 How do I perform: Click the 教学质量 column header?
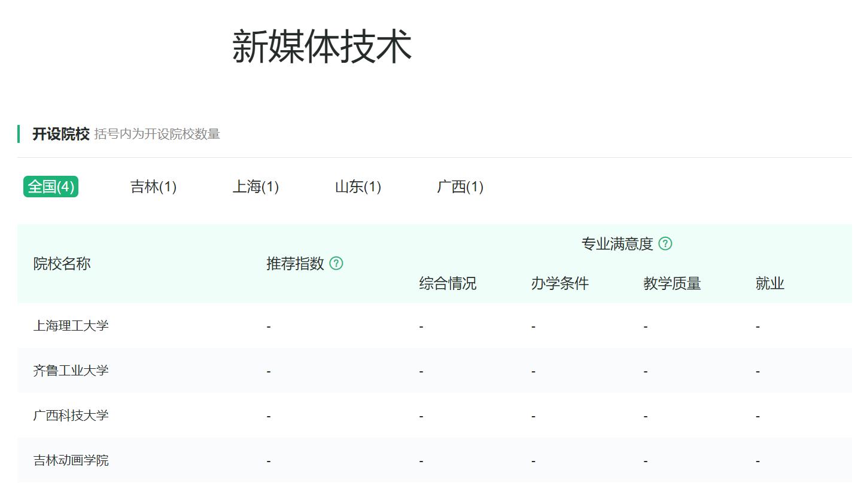671,283
